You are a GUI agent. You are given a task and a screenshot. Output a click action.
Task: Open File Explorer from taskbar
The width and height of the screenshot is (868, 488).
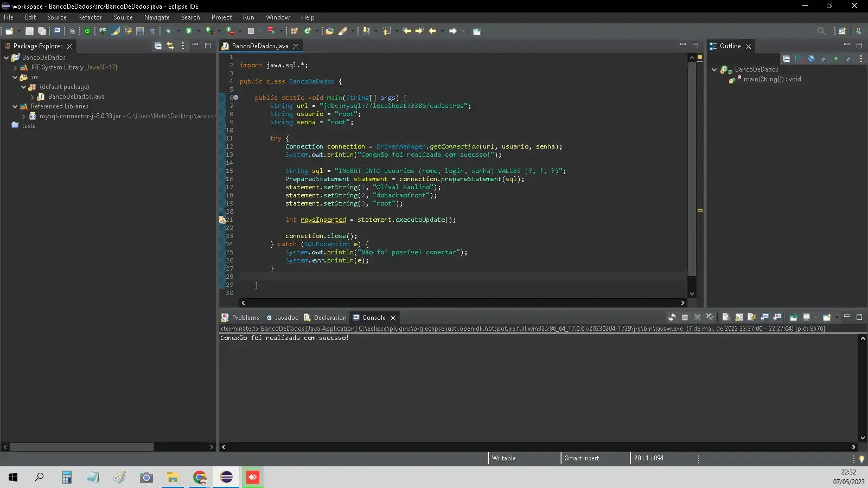(173, 477)
